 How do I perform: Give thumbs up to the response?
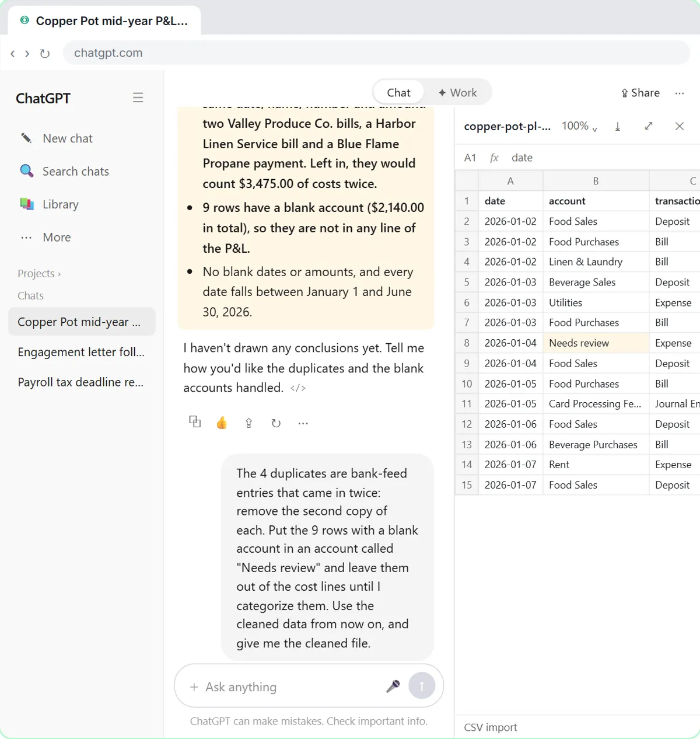point(222,423)
